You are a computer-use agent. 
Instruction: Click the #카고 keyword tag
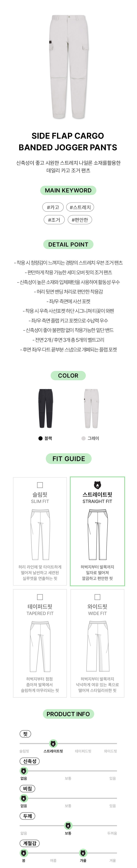[53, 207]
